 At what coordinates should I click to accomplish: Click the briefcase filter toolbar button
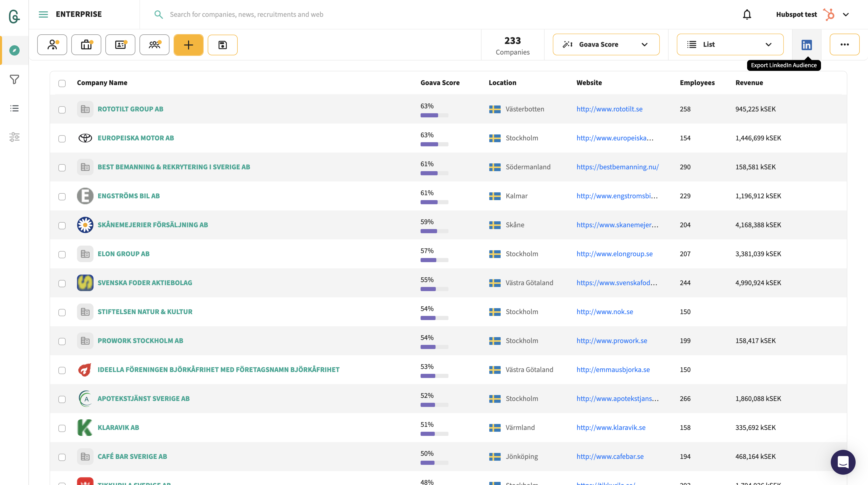(86, 44)
